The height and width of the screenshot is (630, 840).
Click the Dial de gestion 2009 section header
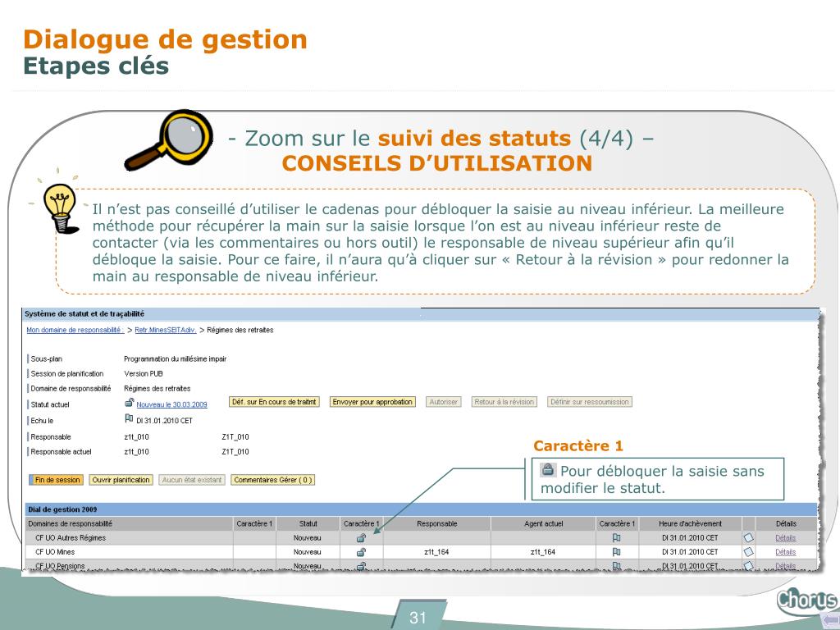click(x=422, y=509)
